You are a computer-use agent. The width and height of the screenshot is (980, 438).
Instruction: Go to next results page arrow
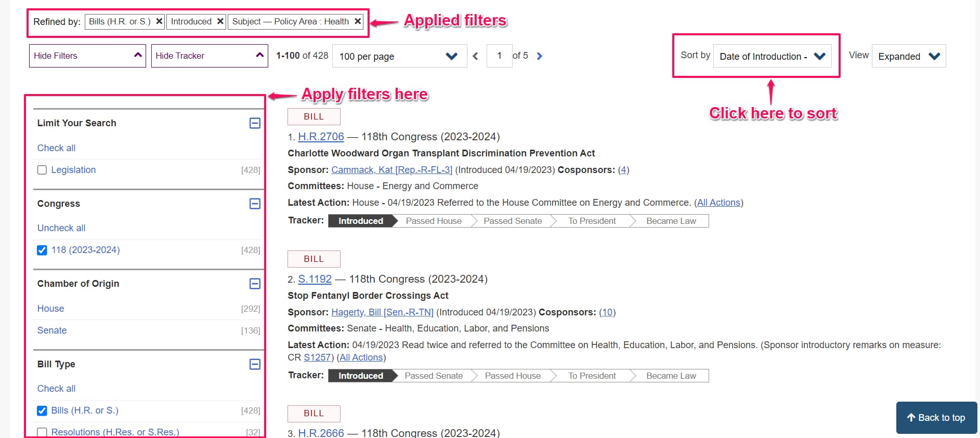539,56
